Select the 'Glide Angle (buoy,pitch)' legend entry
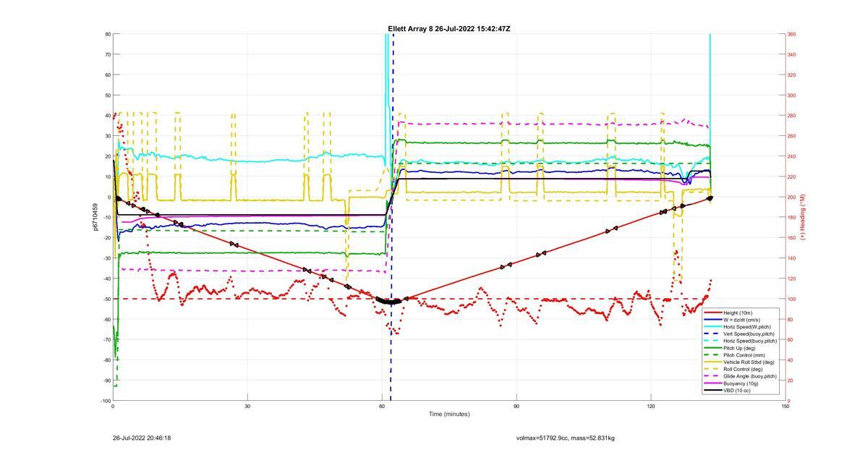The width and height of the screenshot is (868, 450). tap(750, 376)
